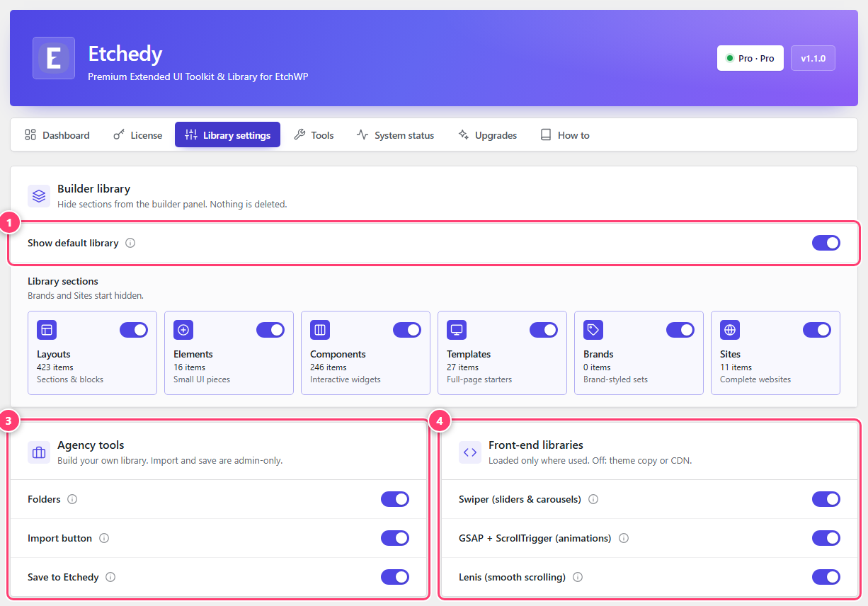868x606 pixels.
Task: Click the Templates card monitor icon
Action: [457, 330]
